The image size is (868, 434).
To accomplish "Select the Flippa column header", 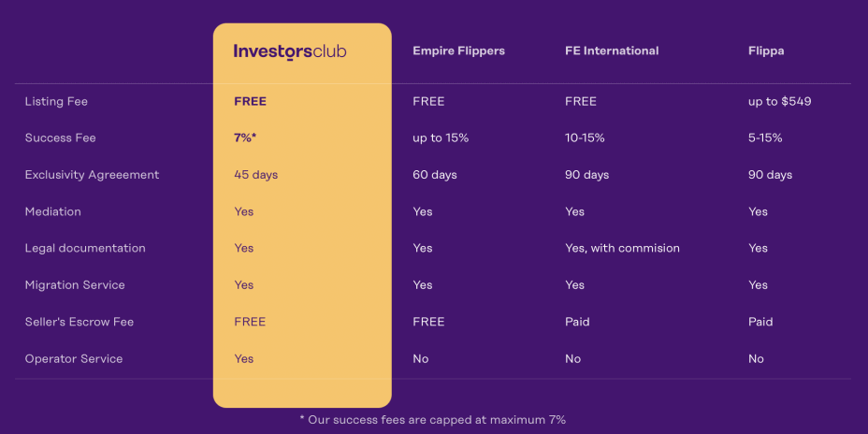I will coord(766,51).
